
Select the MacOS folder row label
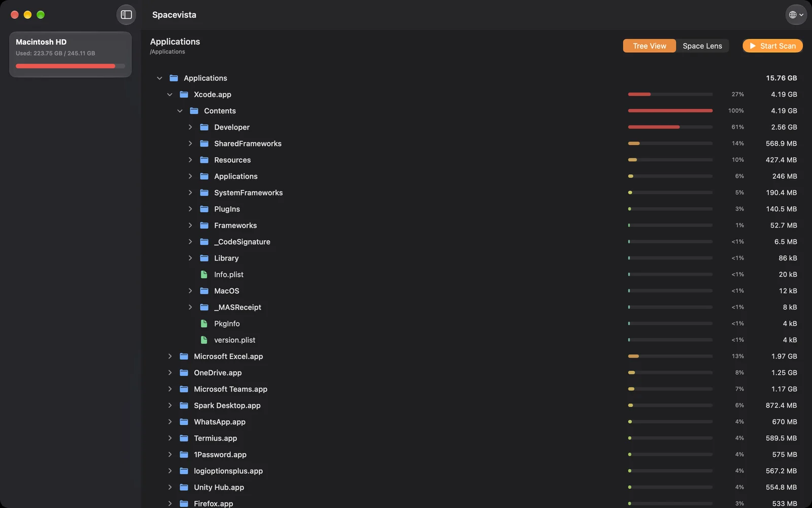[226, 291]
